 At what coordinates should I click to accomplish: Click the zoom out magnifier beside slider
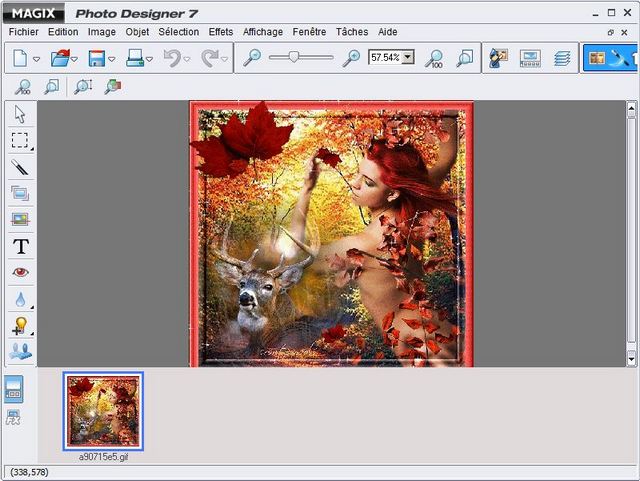(x=252, y=58)
